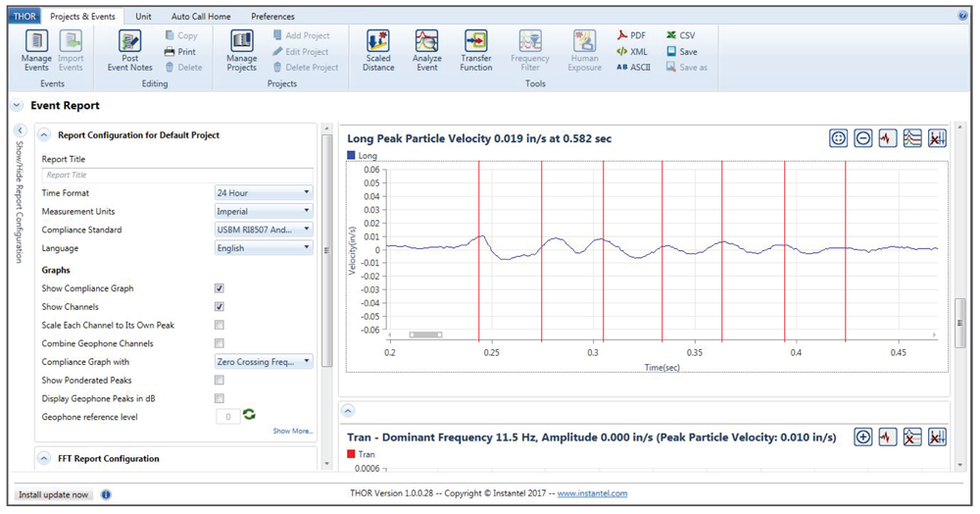The width and height of the screenshot is (980, 514).
Task: Click the red Tran legend swatch
Action: [x=351, y=454]
